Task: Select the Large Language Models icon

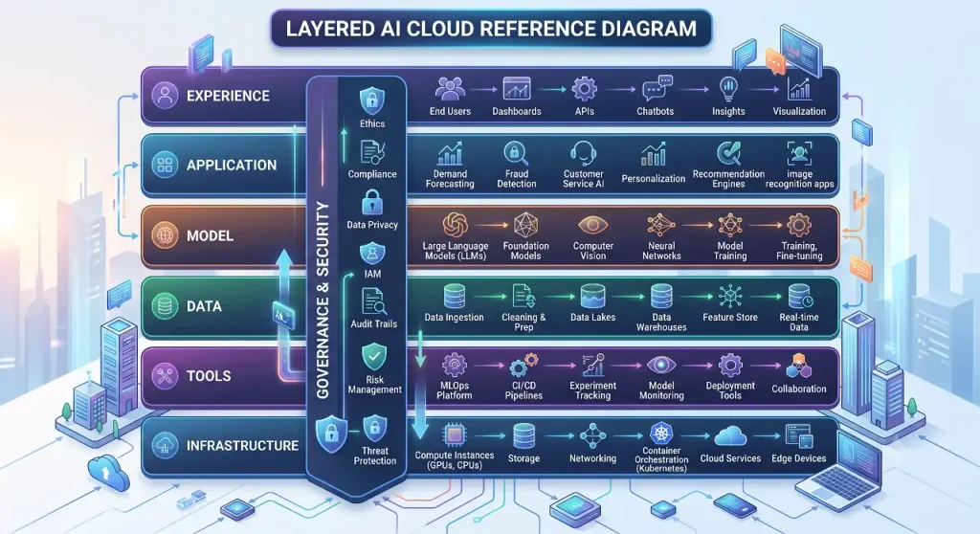Action: coord(455,225)
